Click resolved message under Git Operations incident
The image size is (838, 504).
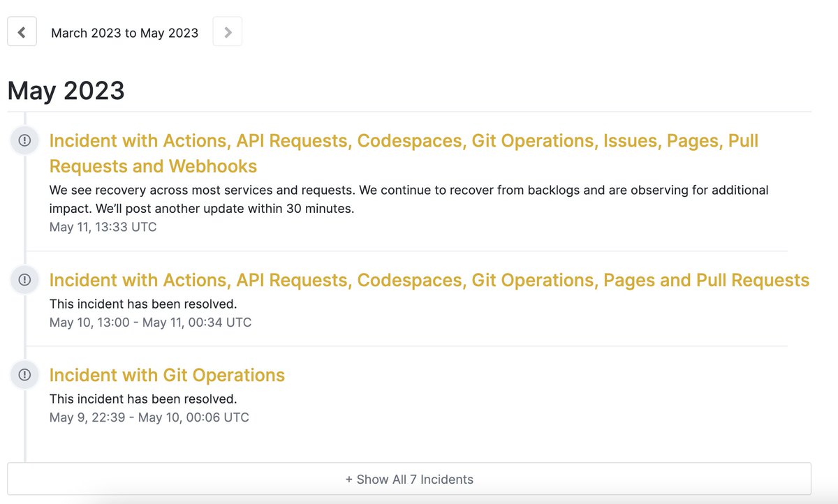(143, 399)
